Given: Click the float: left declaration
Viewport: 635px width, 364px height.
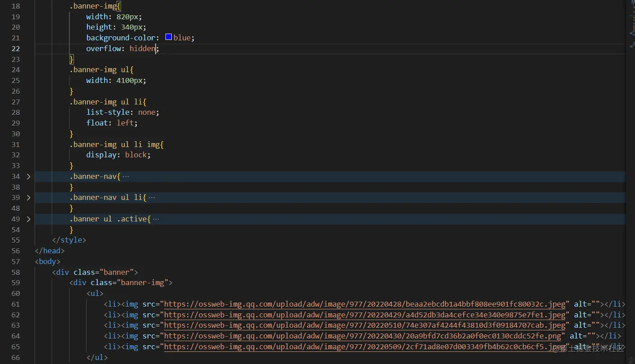Looking at the screenshot, I should pos(112,123).
